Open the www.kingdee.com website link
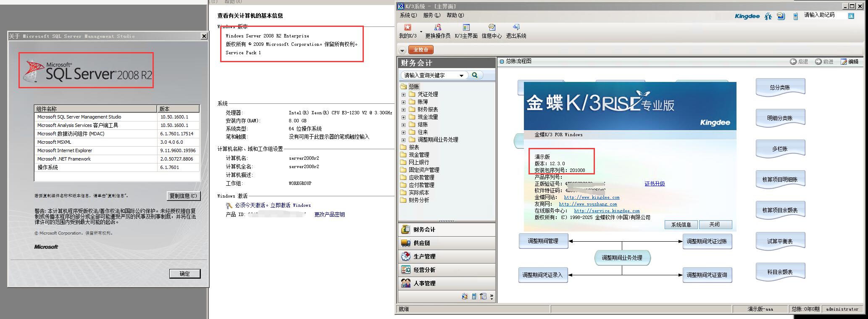 pyautogui.click(x=592, y=198)
